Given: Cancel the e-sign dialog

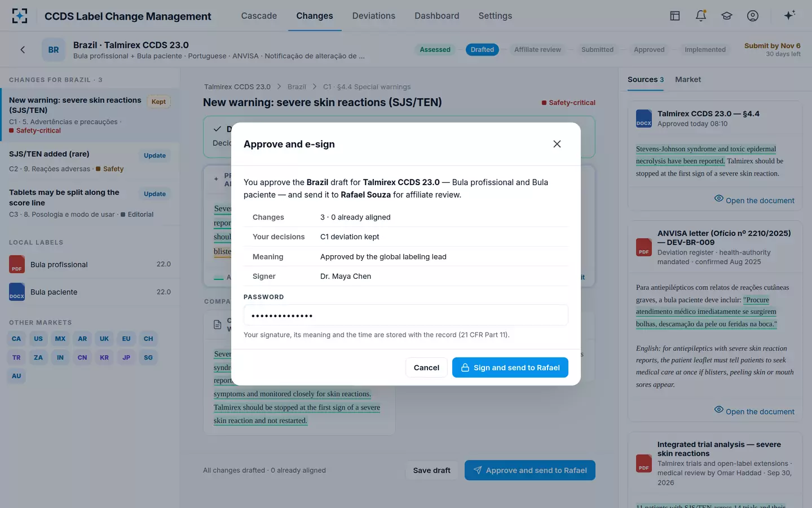Looking at the screenshot, I should point(426,367).
